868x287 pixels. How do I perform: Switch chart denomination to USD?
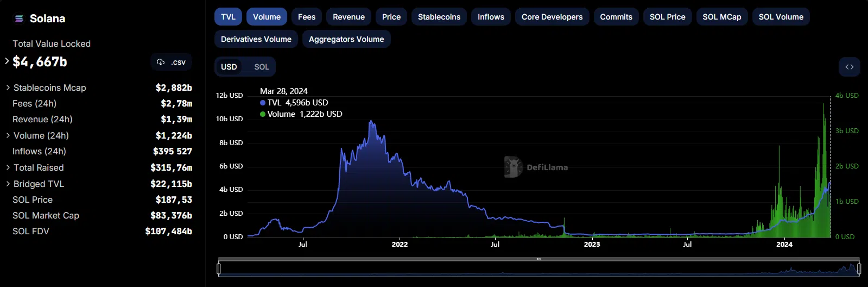229,67
